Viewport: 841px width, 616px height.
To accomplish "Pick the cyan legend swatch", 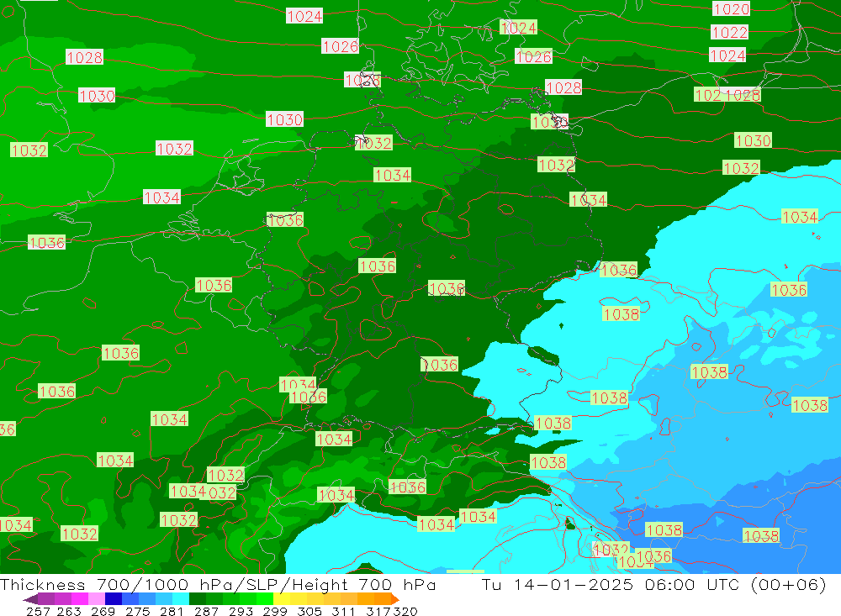I will click(181, 599).
